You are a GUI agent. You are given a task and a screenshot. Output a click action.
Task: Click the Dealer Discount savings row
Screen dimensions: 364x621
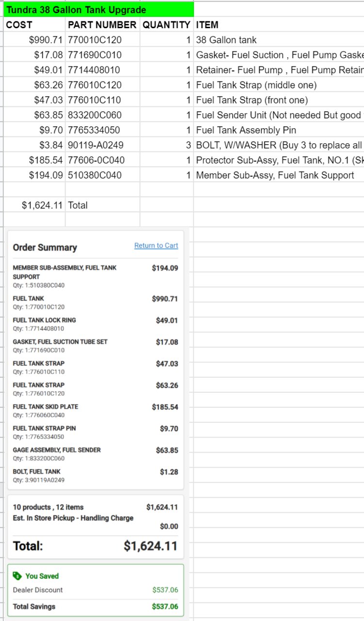point(96,590)
